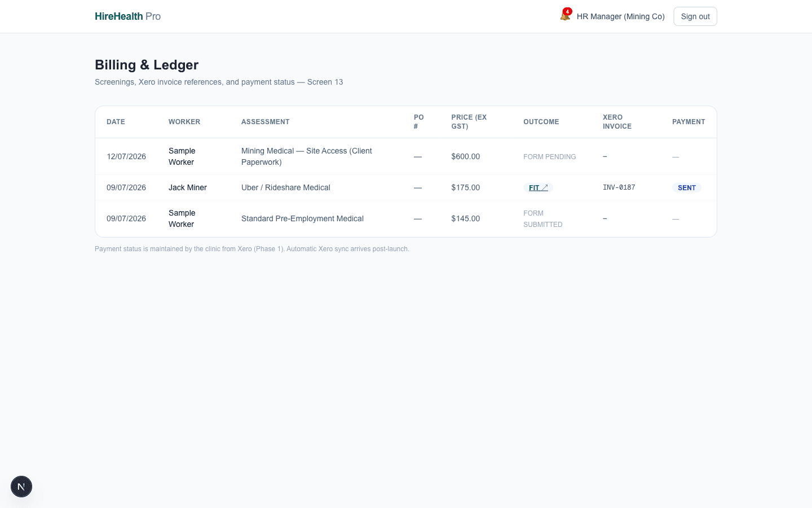Select the Jack Miner worker cell

(188, 187)
